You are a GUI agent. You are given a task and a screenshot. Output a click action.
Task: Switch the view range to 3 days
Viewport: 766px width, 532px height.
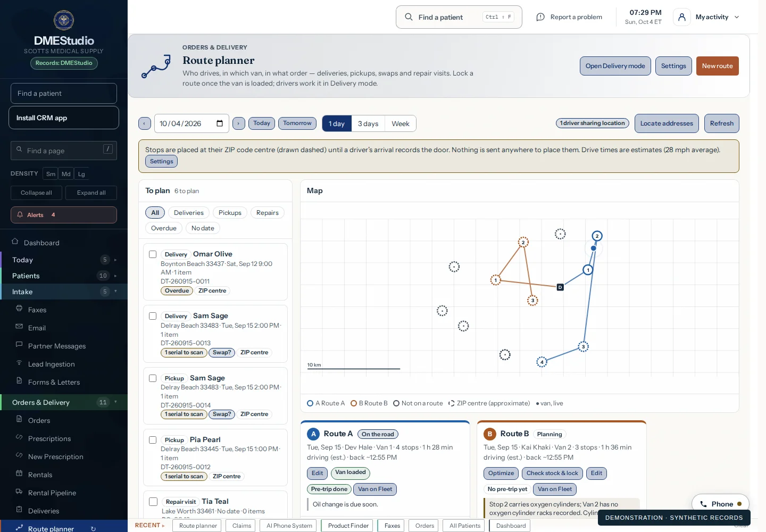(368, 123)
